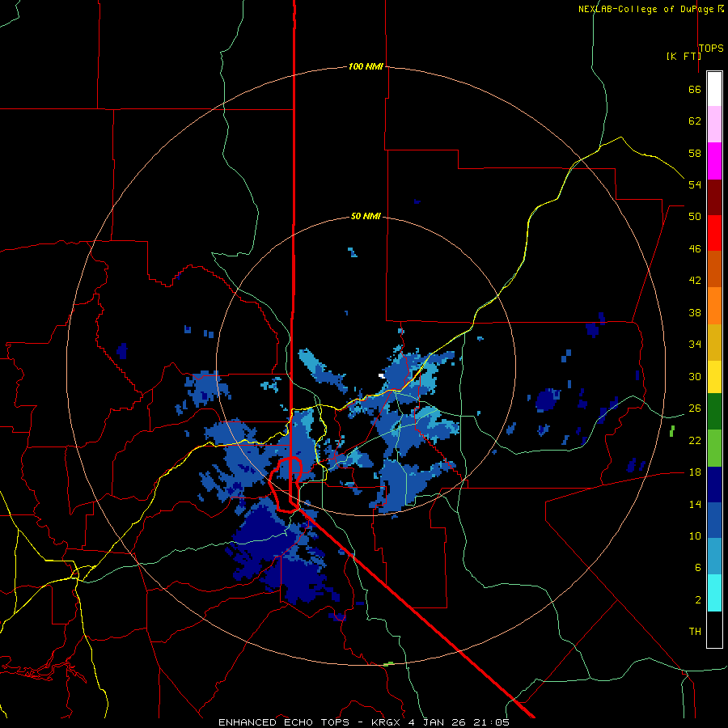Click the medium blue 10-14 kft swatch

click(714, 520)
